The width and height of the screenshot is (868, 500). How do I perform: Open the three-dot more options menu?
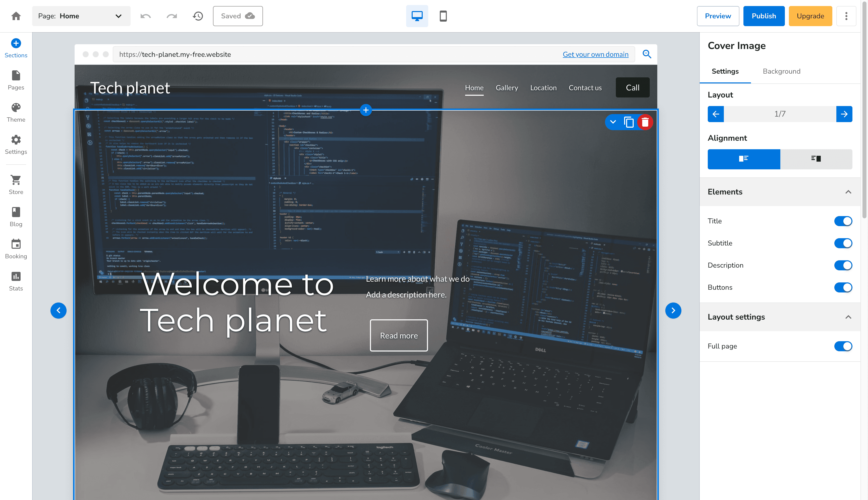[x=846, y=16]
